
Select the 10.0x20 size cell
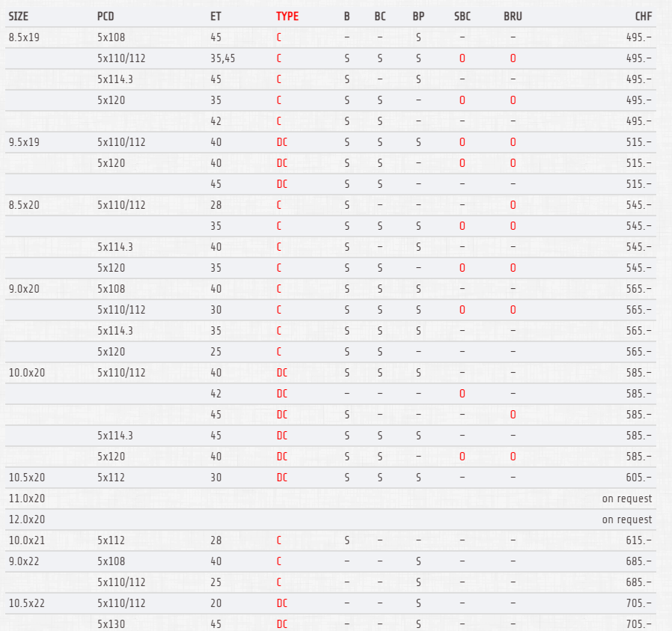pyautogui.click(x=26, y=373)
